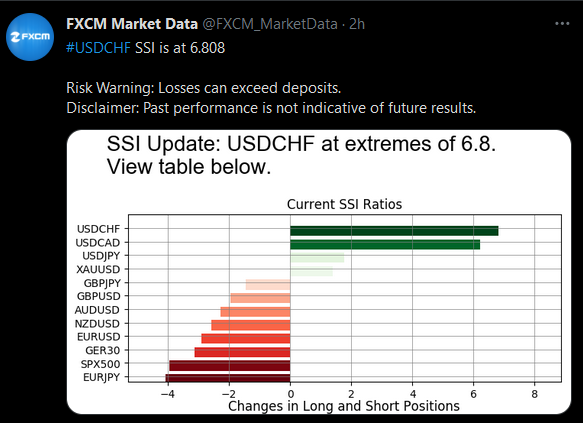Click the XAUUSD pale green bar
The height and width of the screenshot is (423, 583).
(x=312, y=271)
